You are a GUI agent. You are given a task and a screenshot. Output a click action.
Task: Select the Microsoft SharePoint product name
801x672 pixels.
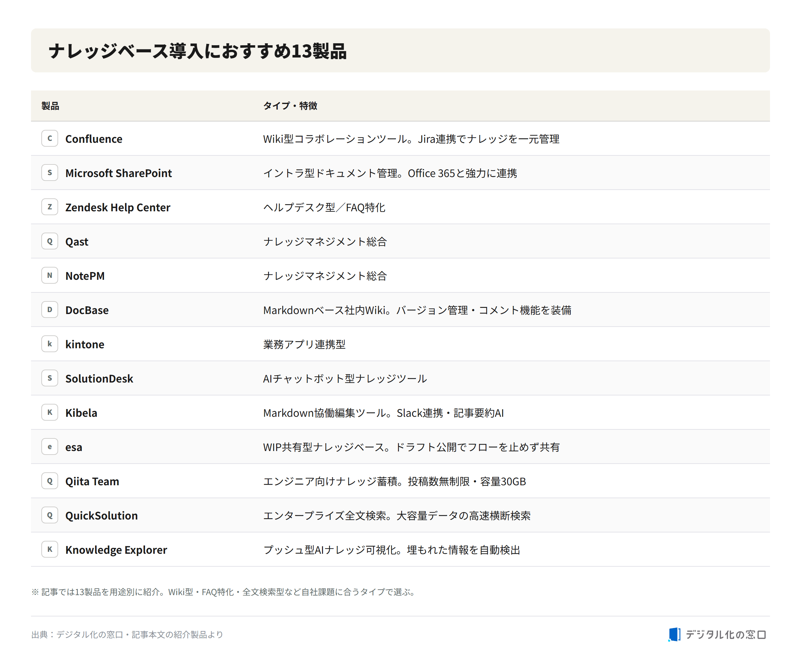(x=119, y=173)
